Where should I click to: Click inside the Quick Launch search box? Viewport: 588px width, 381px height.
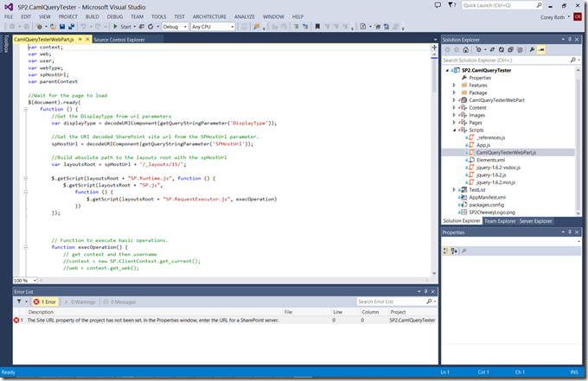502,5
